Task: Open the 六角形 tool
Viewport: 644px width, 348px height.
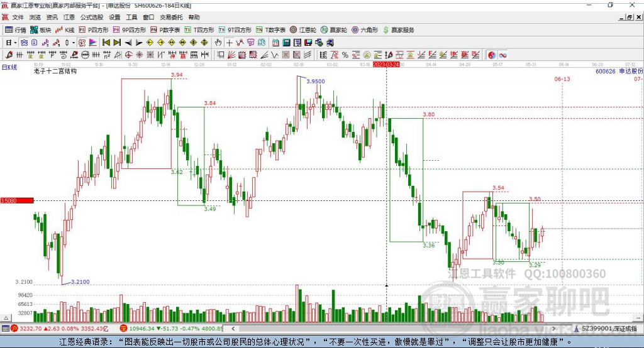Action: click(x=365, y=30)
